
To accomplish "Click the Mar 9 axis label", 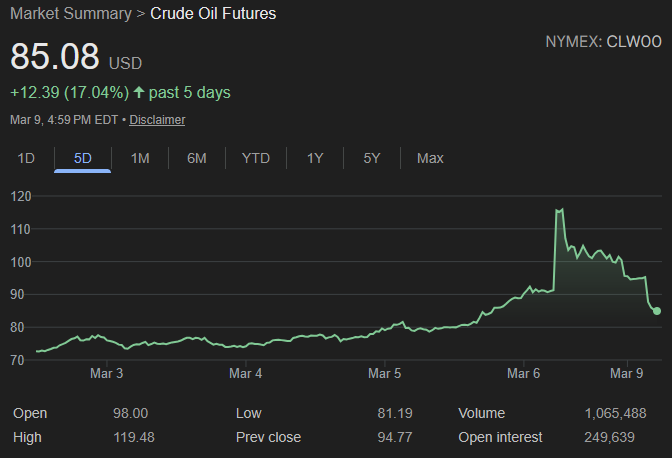I will pyautogui.click(x=627, y=373).
